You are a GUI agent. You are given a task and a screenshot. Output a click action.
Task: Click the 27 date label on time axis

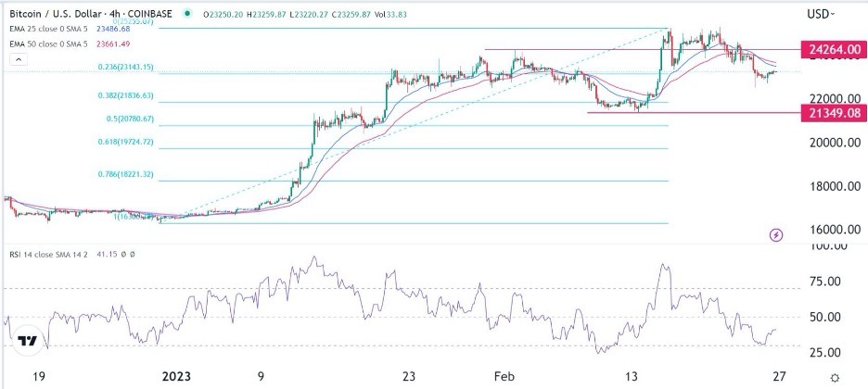[779, 377]
